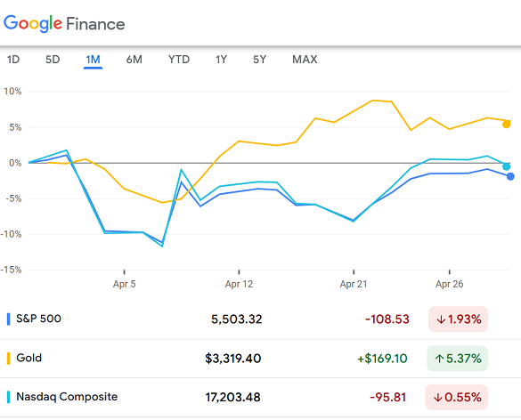521x420 pixels.
Task: Switch to the 6M time range
Action: click(x=134, y=60)
